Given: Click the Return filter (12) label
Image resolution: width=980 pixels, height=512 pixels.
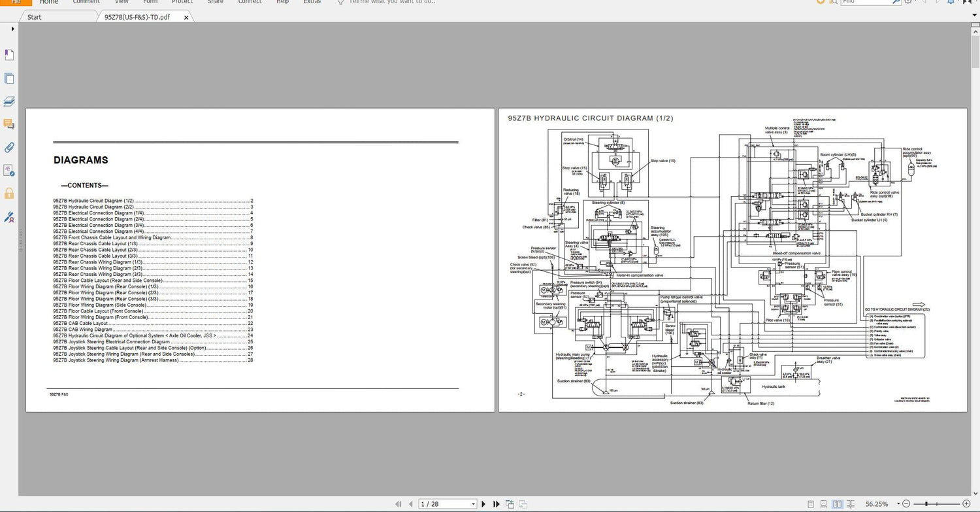Looking at the screenshot, I should click(x=761, y=403).
